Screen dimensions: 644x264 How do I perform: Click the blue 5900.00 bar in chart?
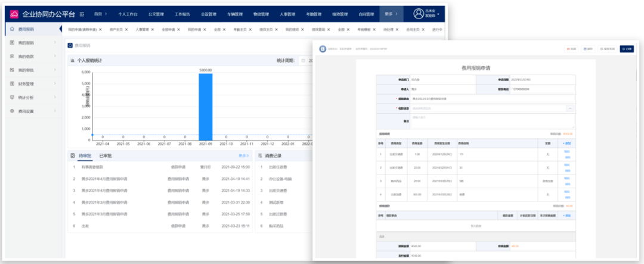pos(206,105)
